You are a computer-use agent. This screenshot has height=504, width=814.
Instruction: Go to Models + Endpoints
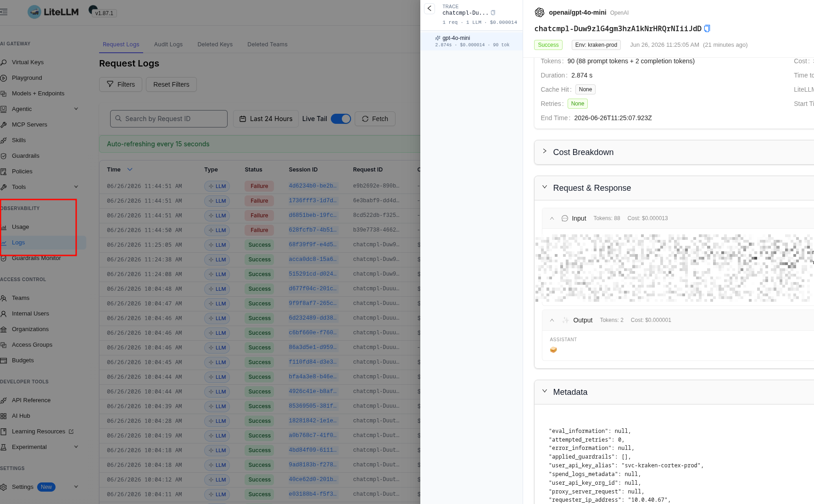38,94
